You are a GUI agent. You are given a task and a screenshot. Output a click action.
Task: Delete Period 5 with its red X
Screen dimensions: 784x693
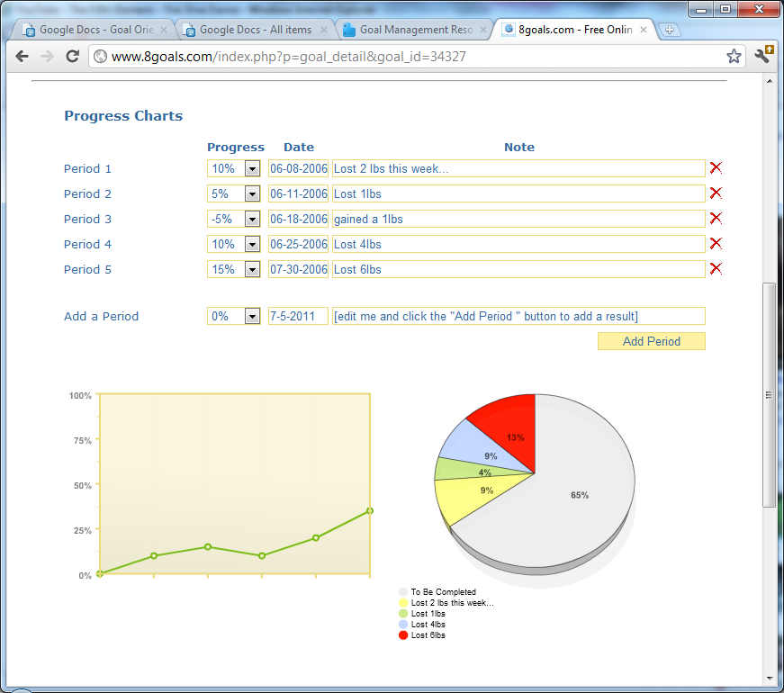point(716,268)
